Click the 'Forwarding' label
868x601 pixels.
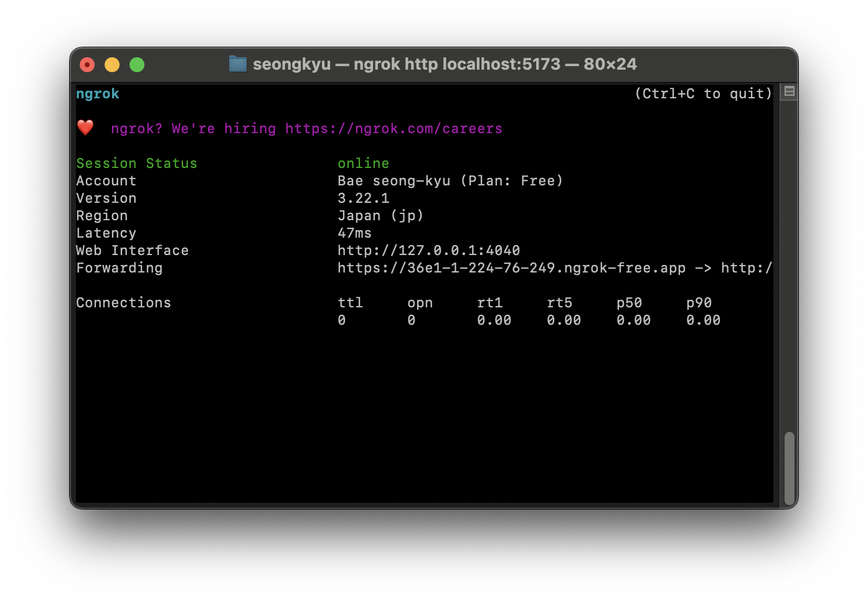click(119, 268)
